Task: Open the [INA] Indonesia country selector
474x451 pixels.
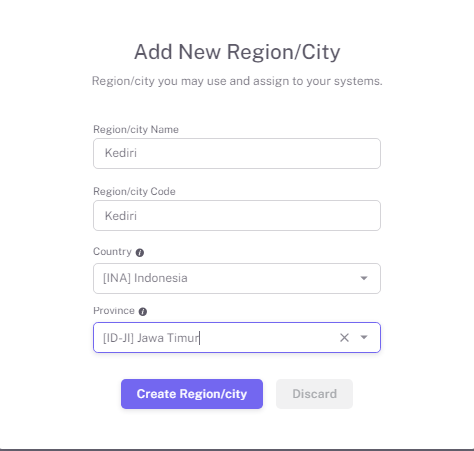Action: (x=237, y=278)
